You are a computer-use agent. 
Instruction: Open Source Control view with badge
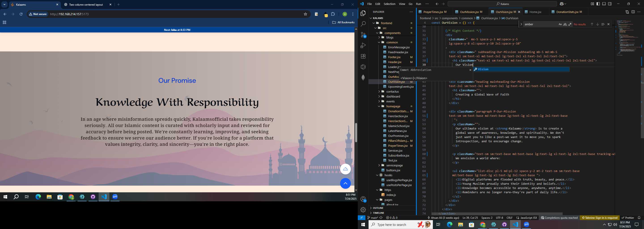363,35
